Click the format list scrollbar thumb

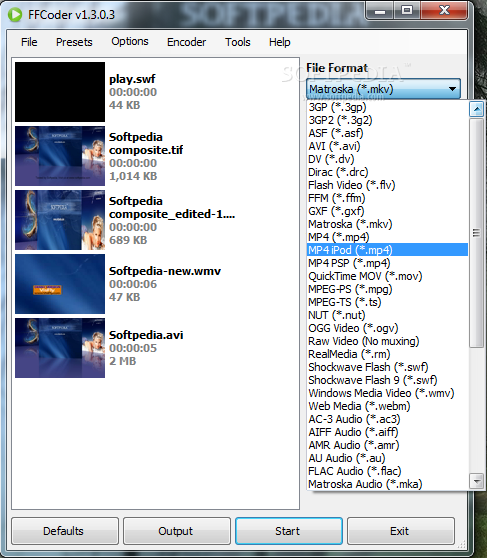pyautogui.click(x=476, y=233)
